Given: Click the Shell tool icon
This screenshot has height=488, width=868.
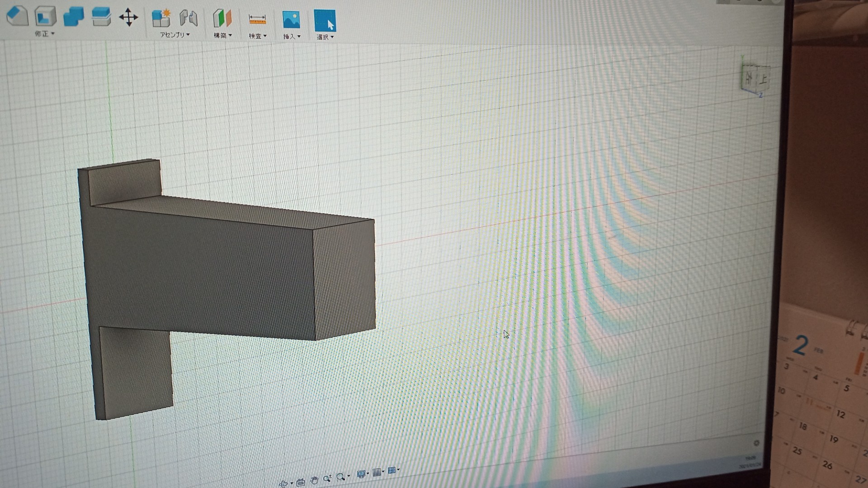Looking at the screenshot, I should [x=45, y=17].
